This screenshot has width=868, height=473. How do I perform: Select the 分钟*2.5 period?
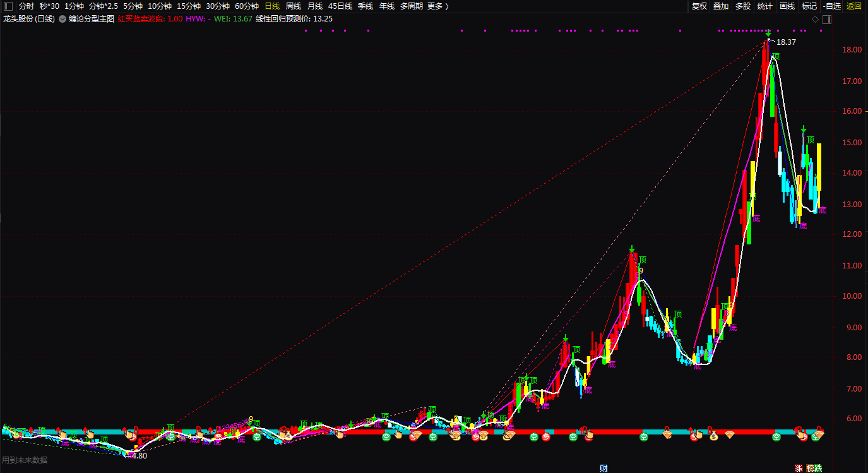[103, 6]
